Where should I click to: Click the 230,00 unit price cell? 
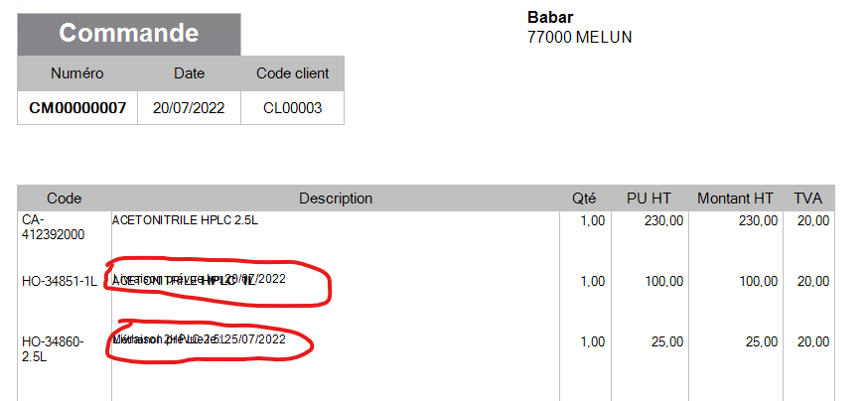[663, 220]
